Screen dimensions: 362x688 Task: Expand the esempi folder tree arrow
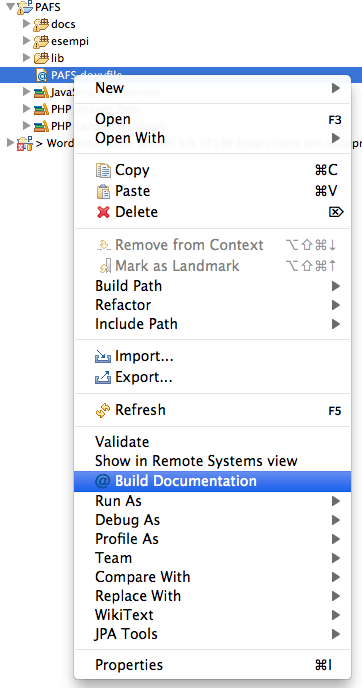tap(27, 41)
